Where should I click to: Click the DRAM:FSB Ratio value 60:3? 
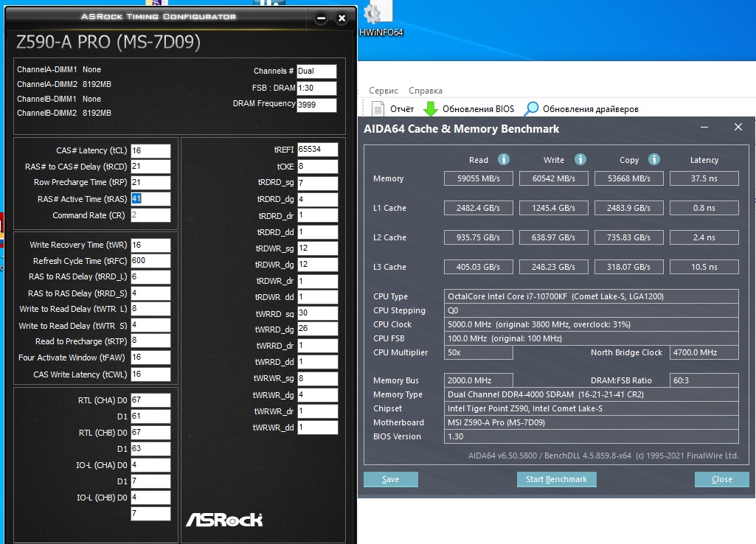[x=704, y=380]
